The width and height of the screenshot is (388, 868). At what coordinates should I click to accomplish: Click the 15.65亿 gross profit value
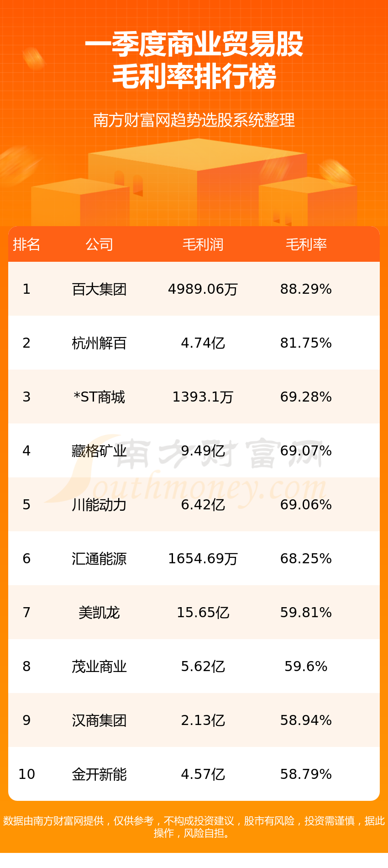[203, 613]
